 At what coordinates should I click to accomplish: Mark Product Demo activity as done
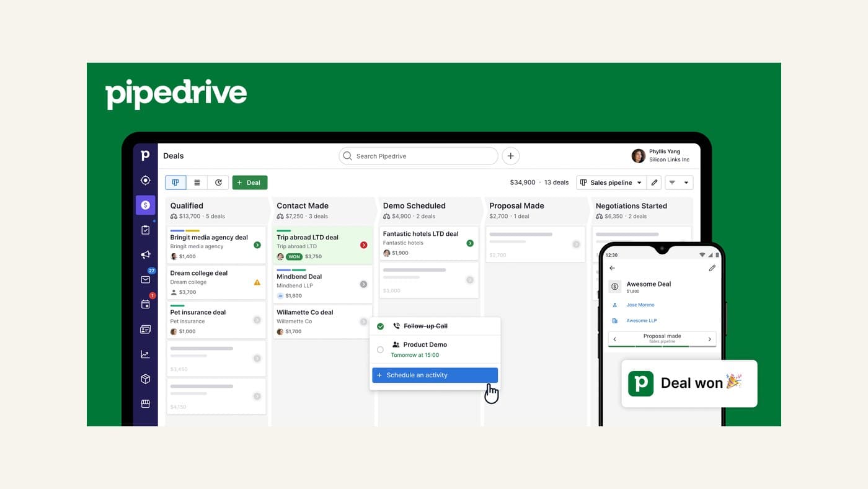[x=380, y=350]
